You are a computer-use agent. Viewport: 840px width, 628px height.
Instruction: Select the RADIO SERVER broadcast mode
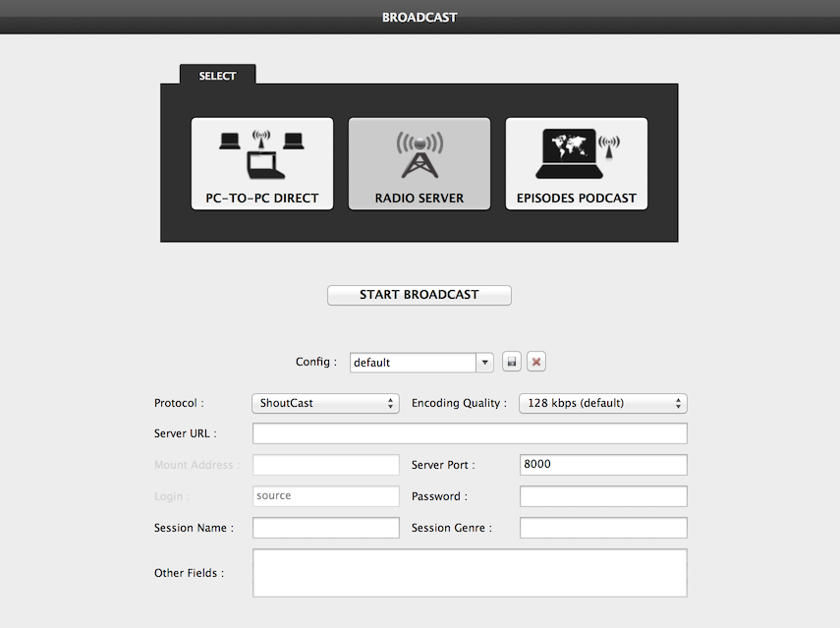tap(420, 163)
